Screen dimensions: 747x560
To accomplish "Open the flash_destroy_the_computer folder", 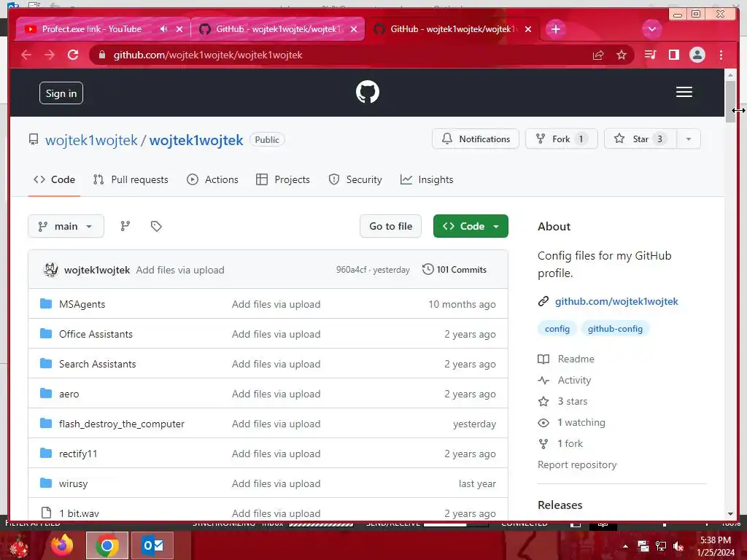I will (x=122, y=424).
